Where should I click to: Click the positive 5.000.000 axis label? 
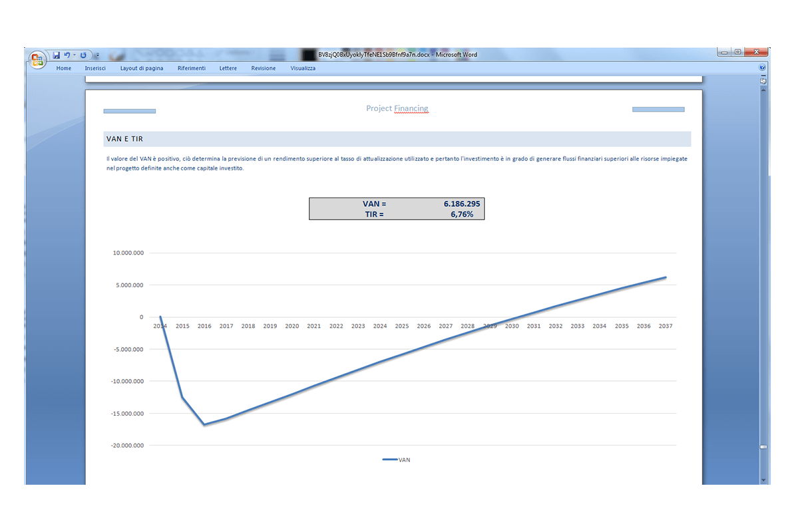pos(130,285)
